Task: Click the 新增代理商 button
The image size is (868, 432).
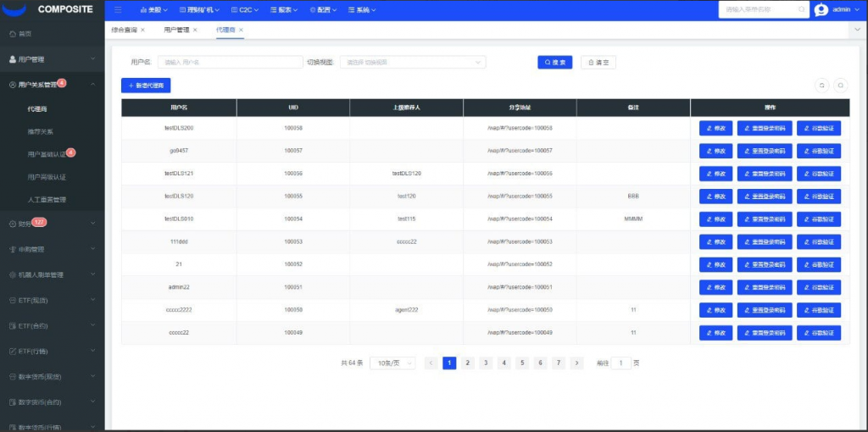Action: point(146,86)
